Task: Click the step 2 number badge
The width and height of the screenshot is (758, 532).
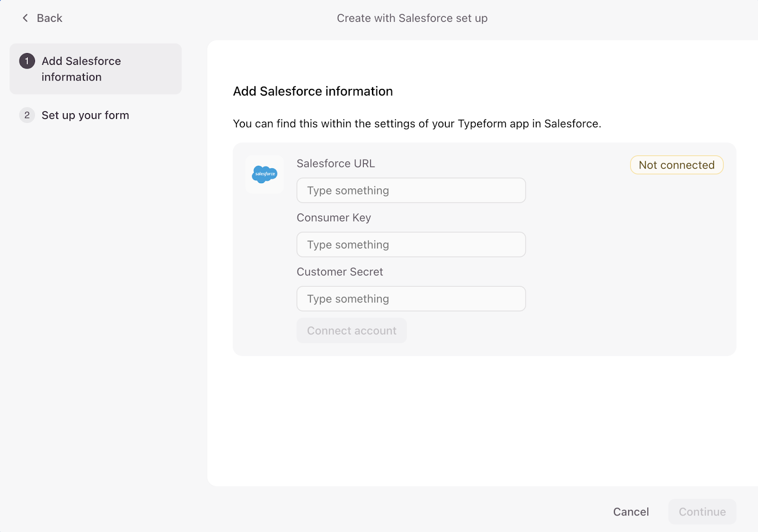Action: [x=27, y=115]
